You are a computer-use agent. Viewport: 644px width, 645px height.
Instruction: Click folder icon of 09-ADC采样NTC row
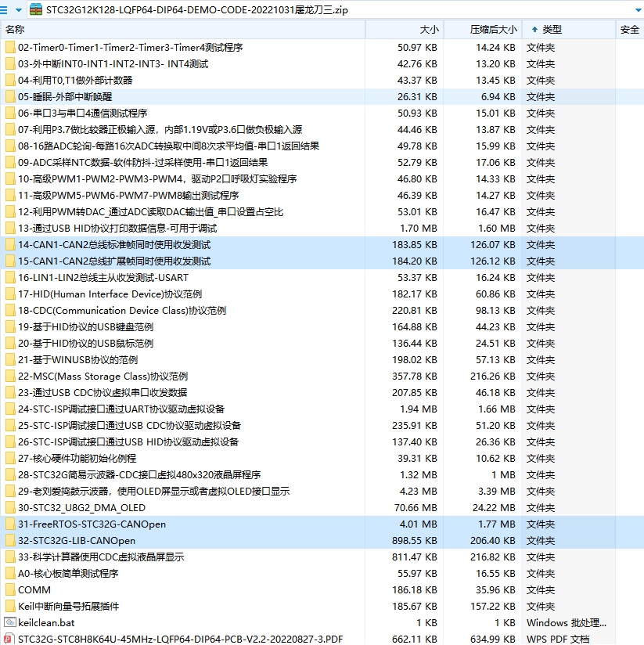point(10,163)
